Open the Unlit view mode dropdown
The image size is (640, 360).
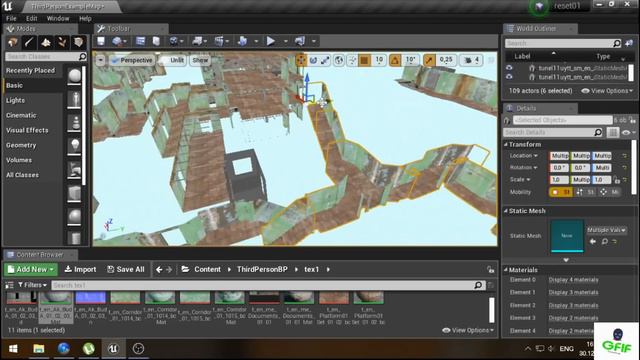[172, 60]
